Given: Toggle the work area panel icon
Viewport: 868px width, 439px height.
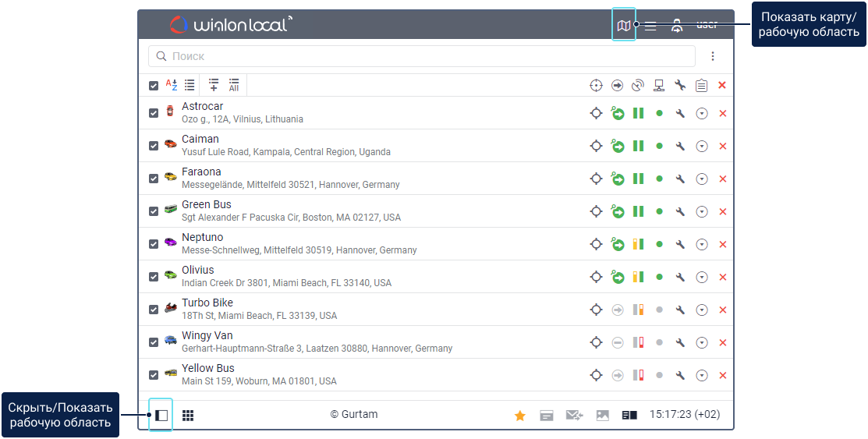Looking at the screenshot, I should tap(161, 415).
